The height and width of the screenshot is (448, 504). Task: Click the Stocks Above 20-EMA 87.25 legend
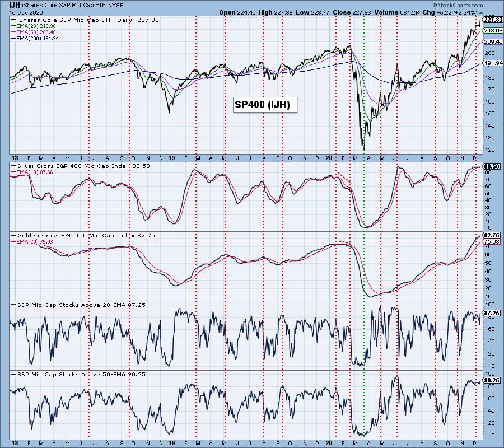pyautogui.click(x=78, y=305)
